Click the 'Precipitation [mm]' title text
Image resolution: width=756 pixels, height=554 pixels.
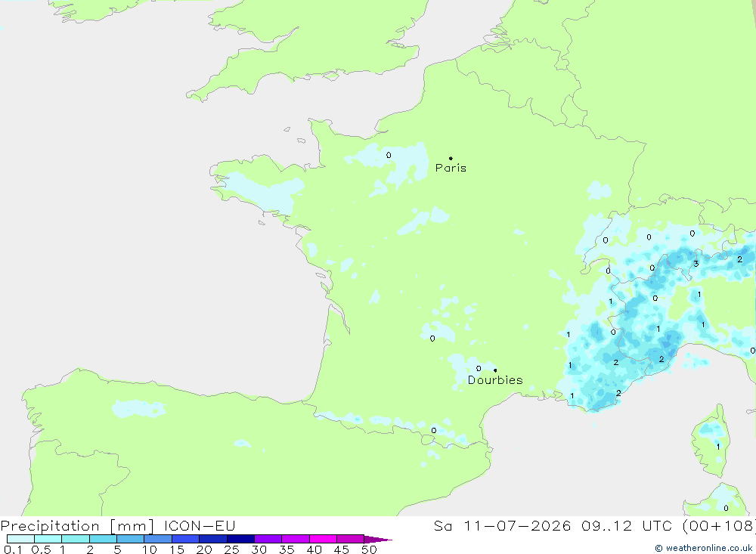77,526
